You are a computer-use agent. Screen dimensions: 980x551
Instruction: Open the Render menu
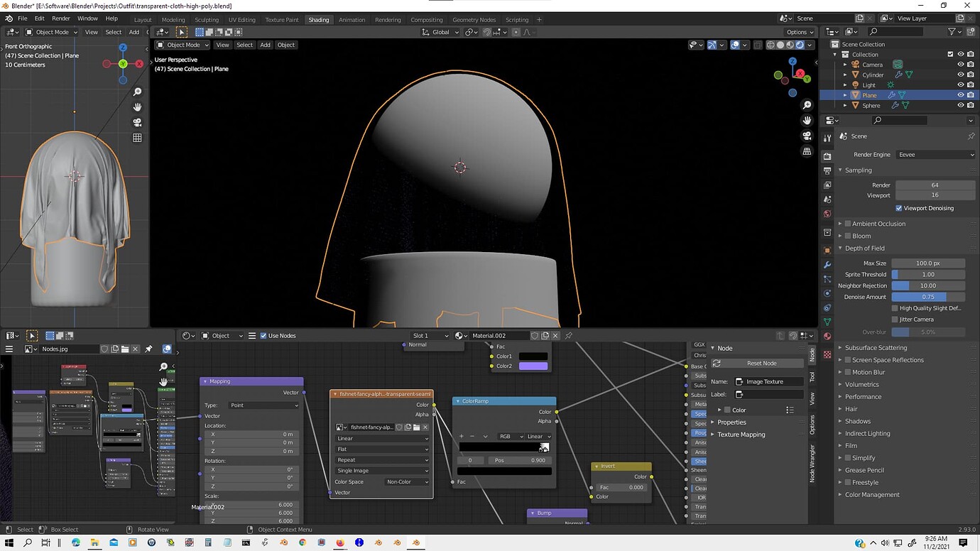coord(61,18)
